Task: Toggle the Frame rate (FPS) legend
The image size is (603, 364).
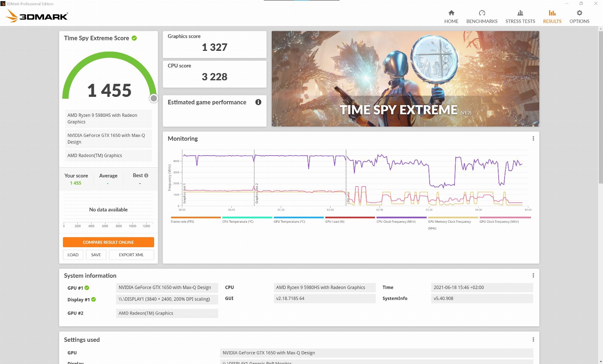Action: click(196, 220)
